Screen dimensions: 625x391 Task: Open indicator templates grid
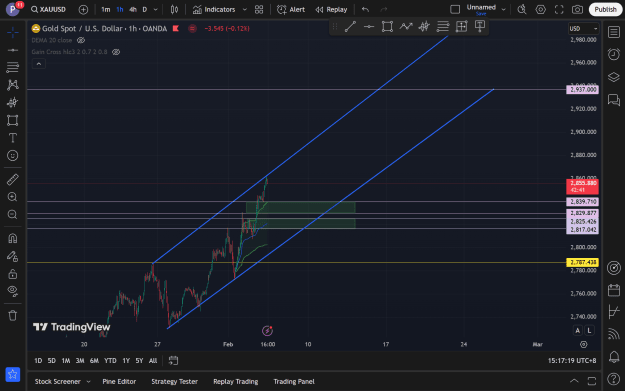tap(259, 10)
